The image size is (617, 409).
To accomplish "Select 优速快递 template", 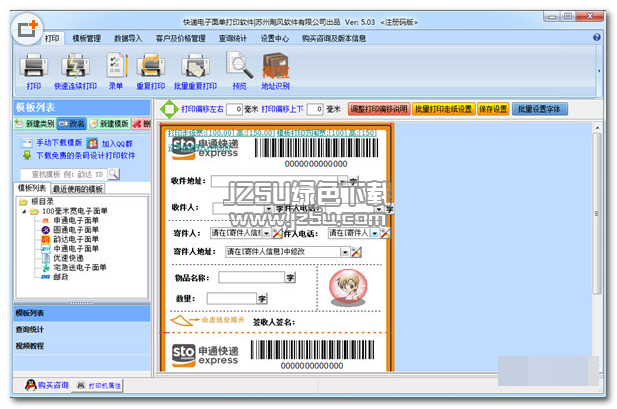I will click(68, 258).
